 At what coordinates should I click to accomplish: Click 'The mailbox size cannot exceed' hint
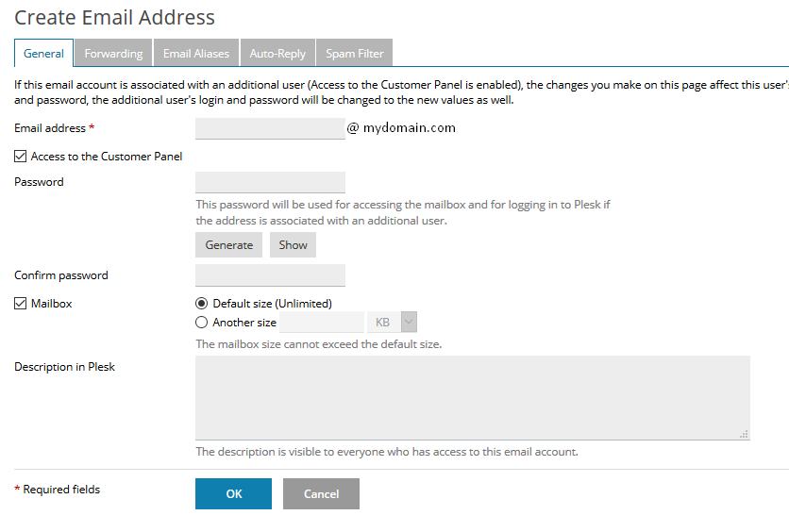coord(318,344)
